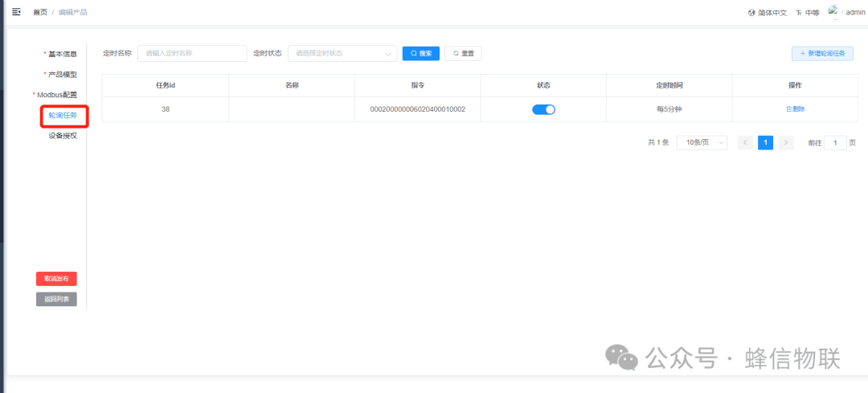Open the 简体中文 language selector
Viewport: 868px width, 393px height.
pyautogui.click(x=768, y=13)
